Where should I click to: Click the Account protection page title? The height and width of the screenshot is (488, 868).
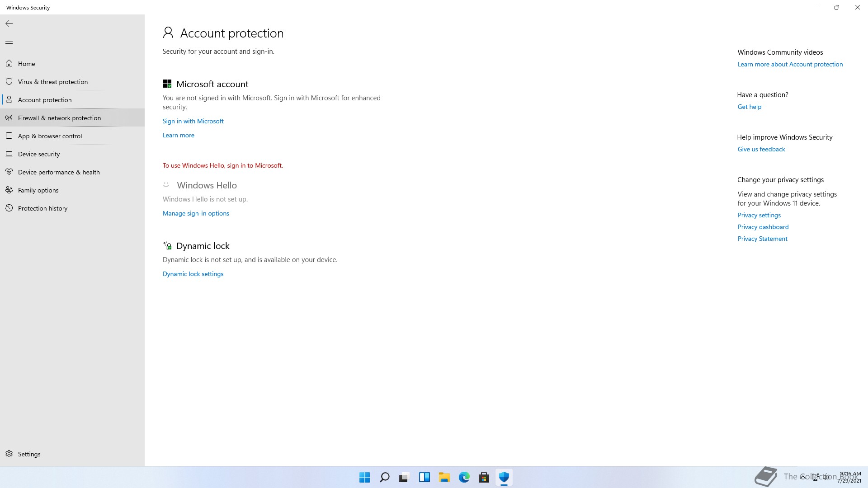pos(232,33)
